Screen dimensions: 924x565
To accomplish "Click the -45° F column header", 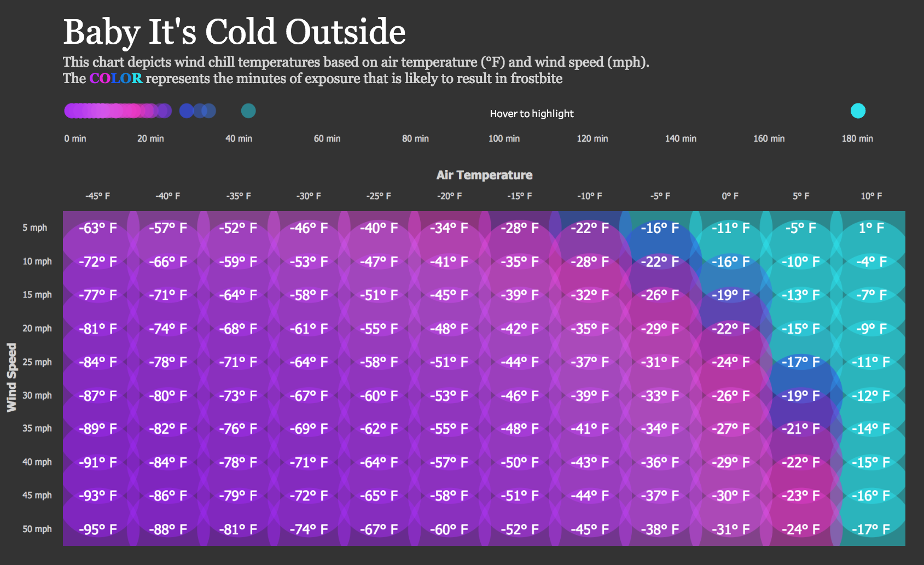I will (x=98, y=196).
